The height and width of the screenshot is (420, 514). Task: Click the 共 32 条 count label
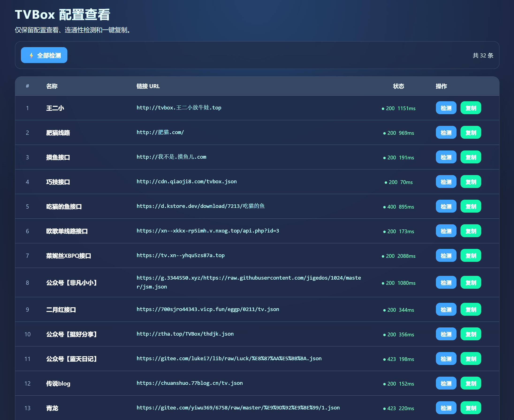pyautogui.click(x=483, y=55)
